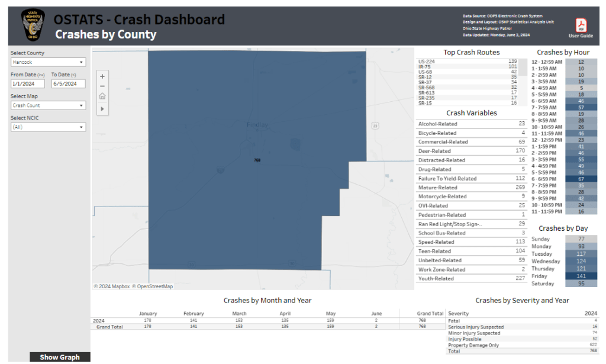
Task: Click the I-75 highway shield on map
Action: 220,170
